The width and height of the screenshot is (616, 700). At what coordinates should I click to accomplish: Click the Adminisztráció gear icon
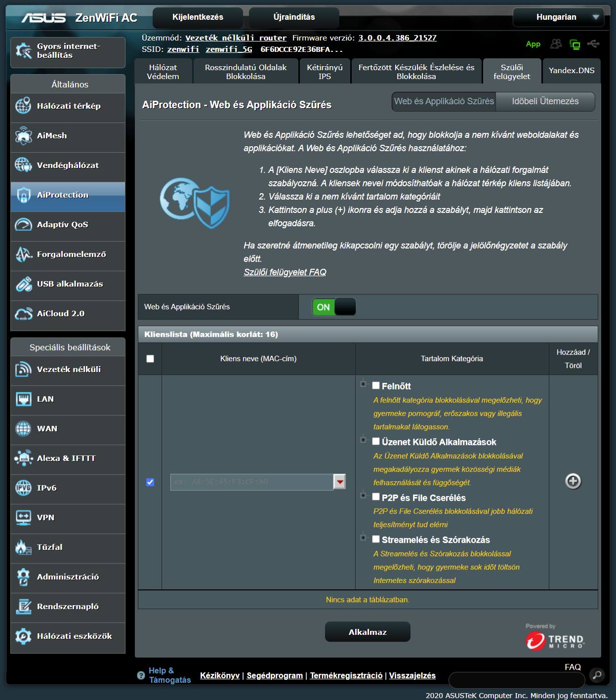23,577
